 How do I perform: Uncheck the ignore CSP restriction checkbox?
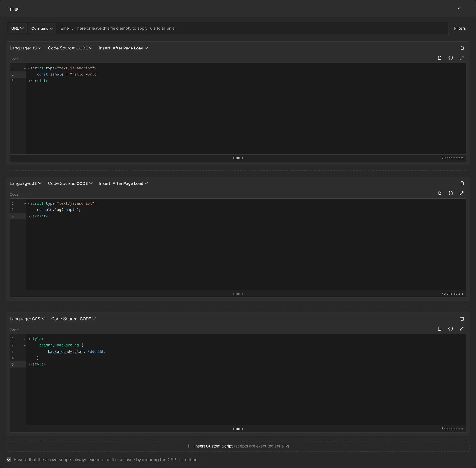click(x=9, y=460)
